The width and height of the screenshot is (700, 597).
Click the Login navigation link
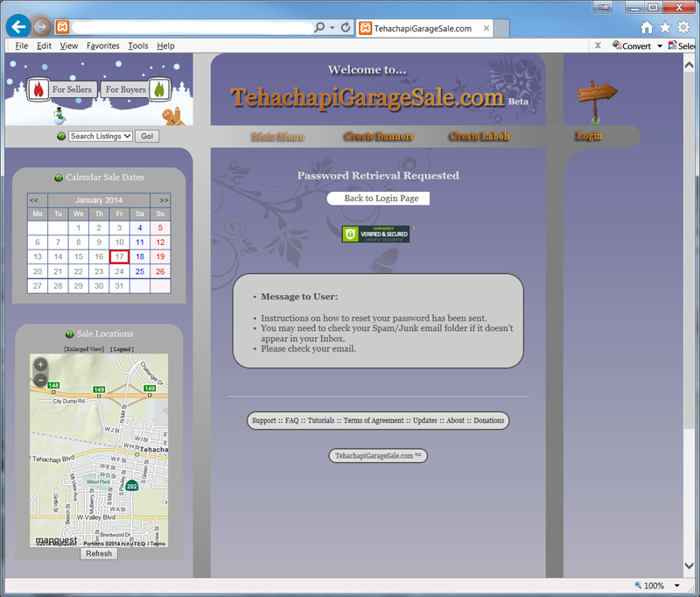coord(589,136)
